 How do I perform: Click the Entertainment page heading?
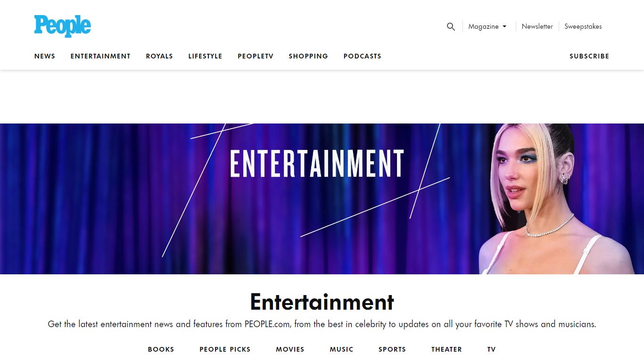[x=322, y=302]
